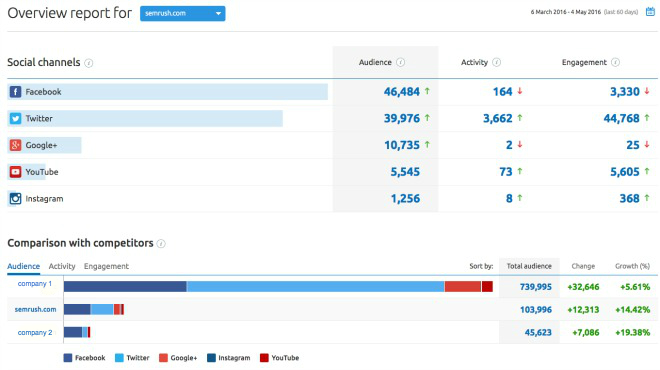The image size is (660, 370).
Task: Click the Google+ audience value 10,735
Action: pos(402,145)
